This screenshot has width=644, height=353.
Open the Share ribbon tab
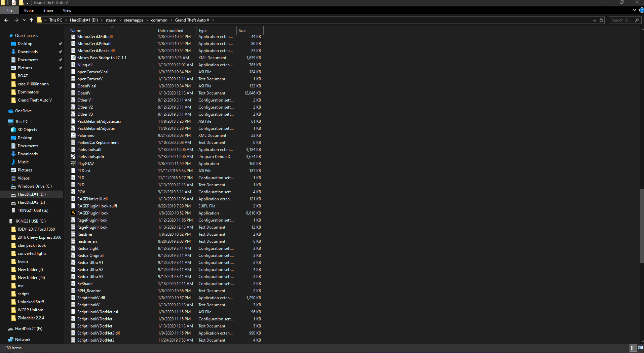click(x=48, y=10)
